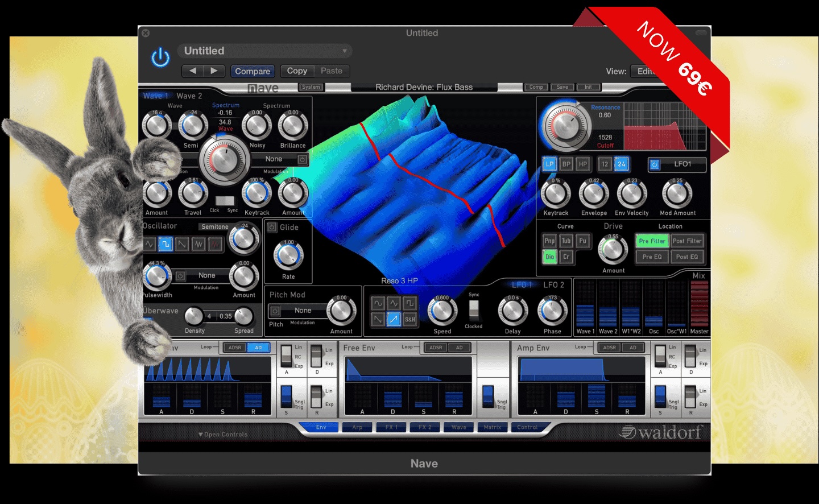Open the Semitone oscillator tuning menu
The height and width of the screenshot is (504, 819).
tap(215, 226)
